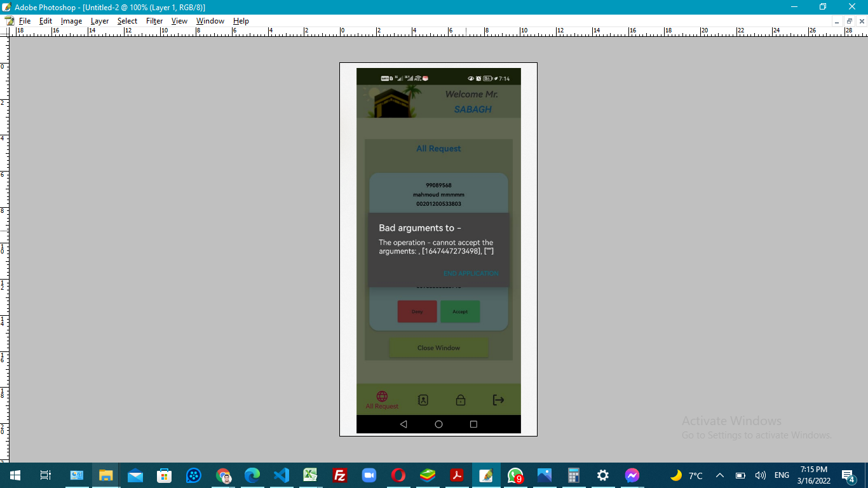Open the Image menu
Viewport: 868px width, 488px height.
(71, 21)
